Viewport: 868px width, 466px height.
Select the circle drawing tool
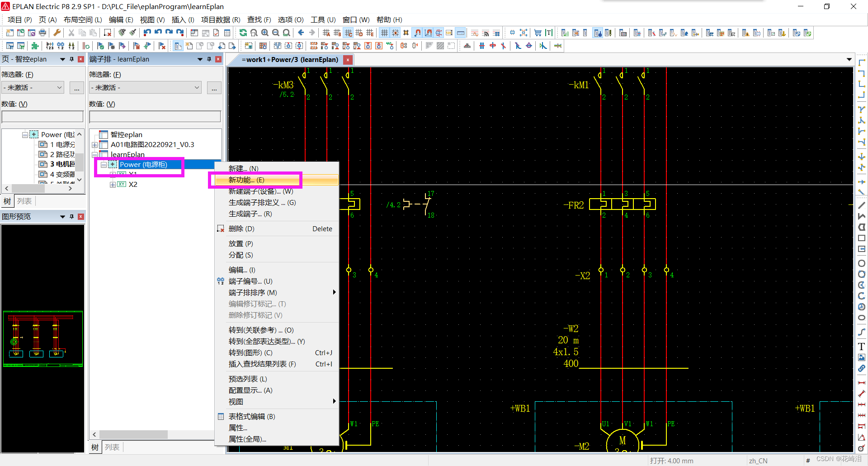pos(862,263)
